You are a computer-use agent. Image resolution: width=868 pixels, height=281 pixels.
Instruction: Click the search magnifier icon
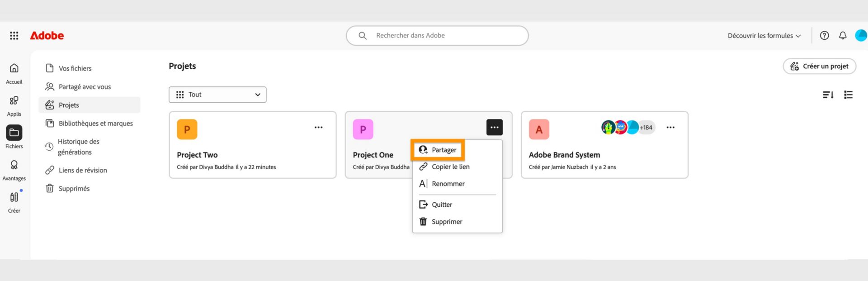pos(363,35)
